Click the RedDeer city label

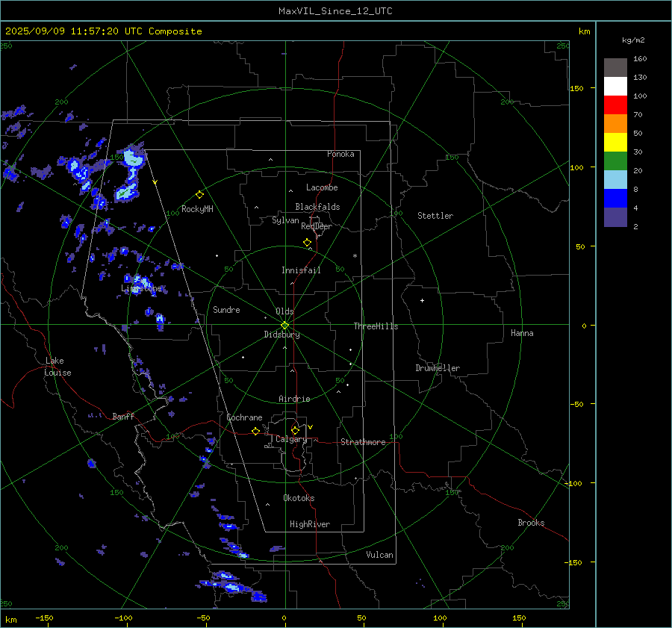(x=317, y=226)
